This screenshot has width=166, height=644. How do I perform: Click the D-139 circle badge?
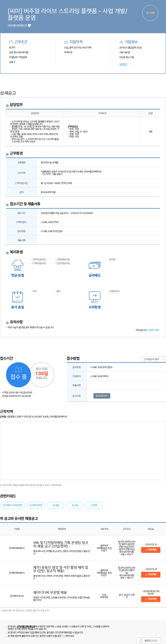click(x=150, y=13)
